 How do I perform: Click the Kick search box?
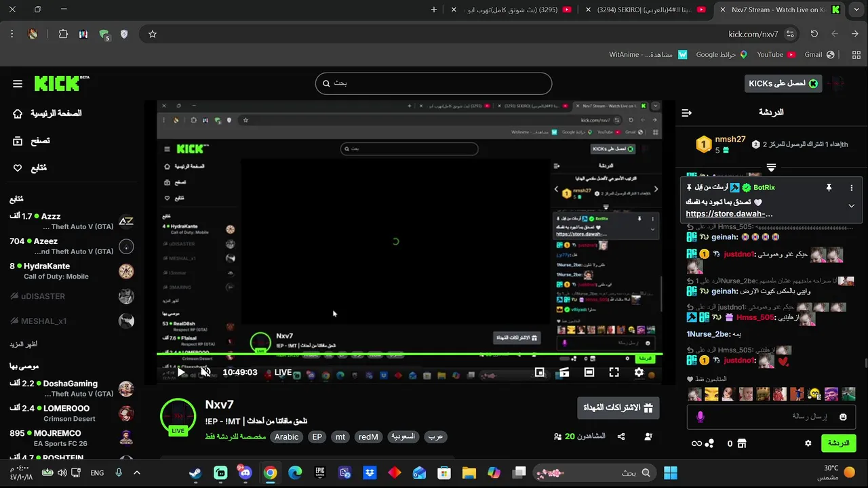(433, 83)
